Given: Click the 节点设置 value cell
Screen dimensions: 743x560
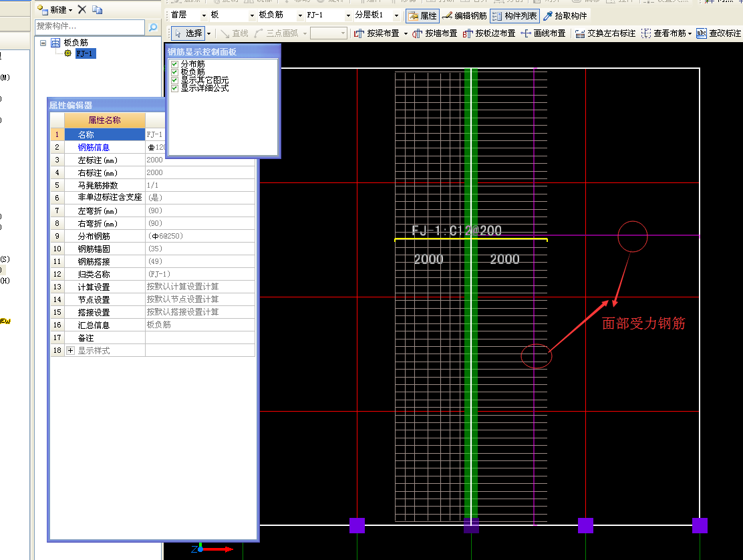Looking at the screenshot, I should tap(200, 299).
